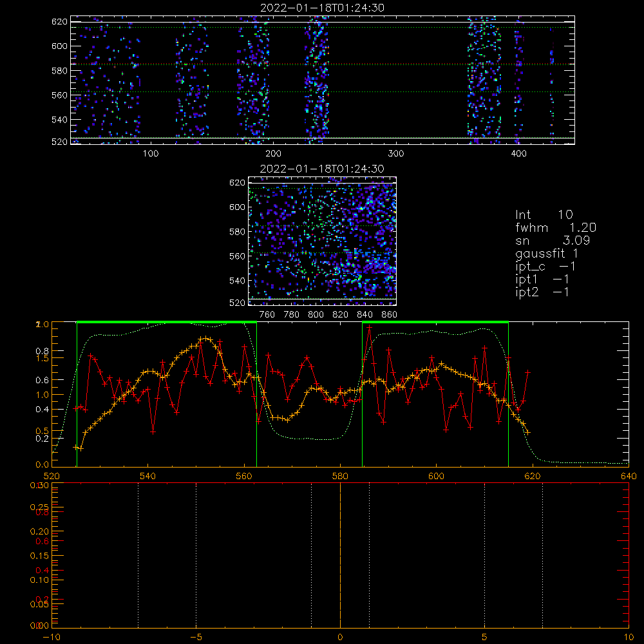Click the 'ipt2 -1' parameter line
Image resolution: width=644 pixels, height=644 pixels.
pyautogui.click(x=542, y=292)
